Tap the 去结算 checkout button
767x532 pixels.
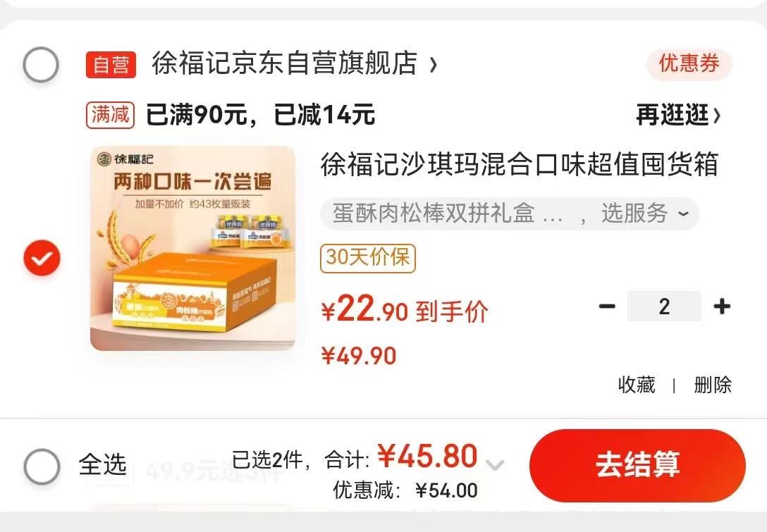[637, 465]
